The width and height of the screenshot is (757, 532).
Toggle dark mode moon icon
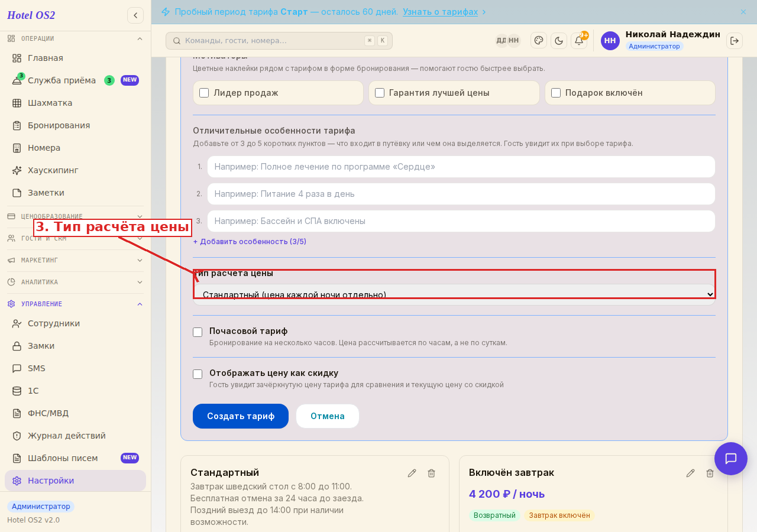(x=559, y=40)
